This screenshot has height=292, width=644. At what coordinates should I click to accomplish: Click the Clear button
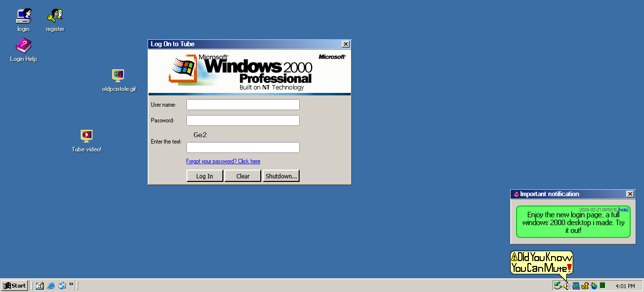pos(243,176)
